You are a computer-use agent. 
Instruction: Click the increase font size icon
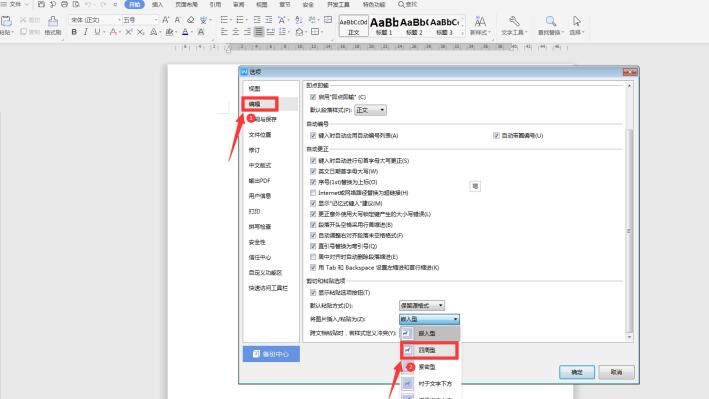click(x=166, y=20)
